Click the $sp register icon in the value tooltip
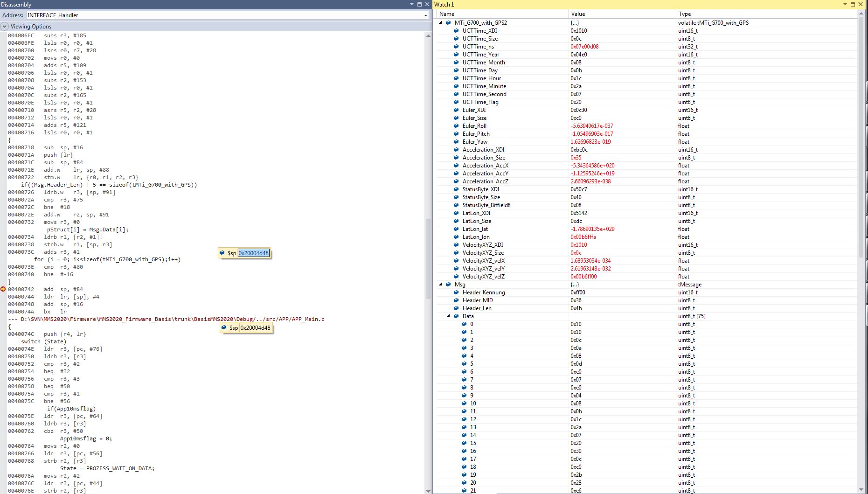This screenshot has width=868, height=494. point(222,253)
